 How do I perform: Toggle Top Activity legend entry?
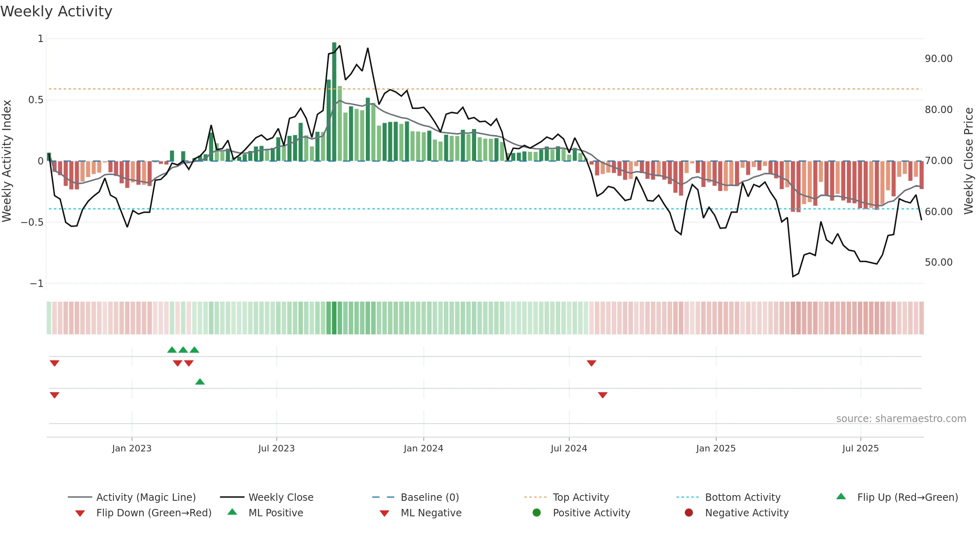click(566, 497)
